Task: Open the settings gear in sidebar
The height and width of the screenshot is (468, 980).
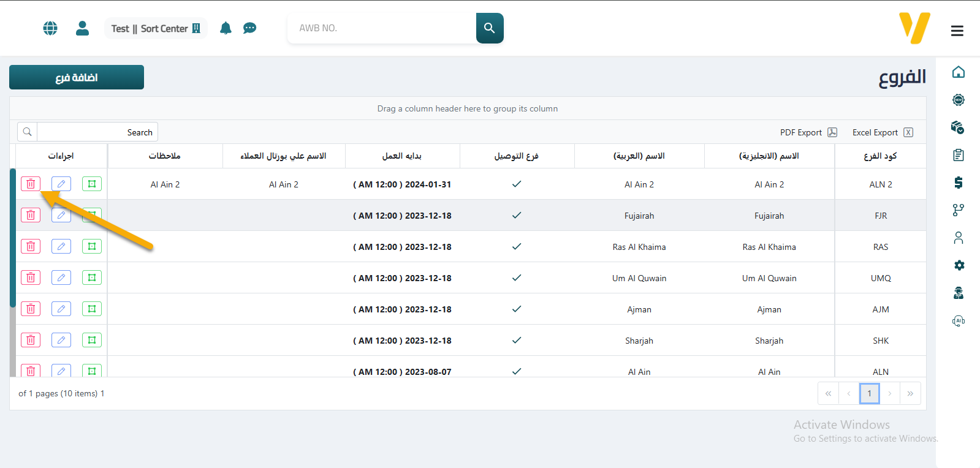Action: (x=959, y=265)
